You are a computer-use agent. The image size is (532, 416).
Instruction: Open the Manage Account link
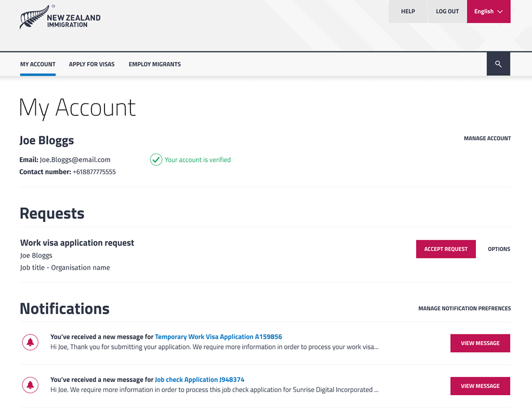(x=487, y=138)
